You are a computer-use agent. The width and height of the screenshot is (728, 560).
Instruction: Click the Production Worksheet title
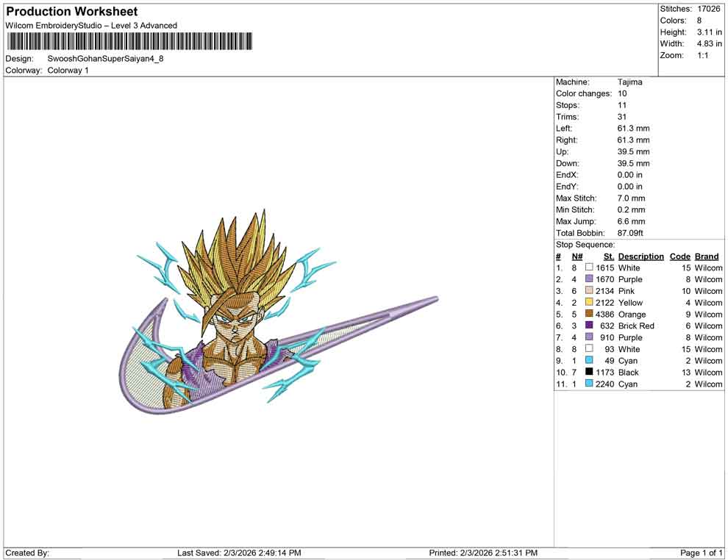click(x=72, y=12)
